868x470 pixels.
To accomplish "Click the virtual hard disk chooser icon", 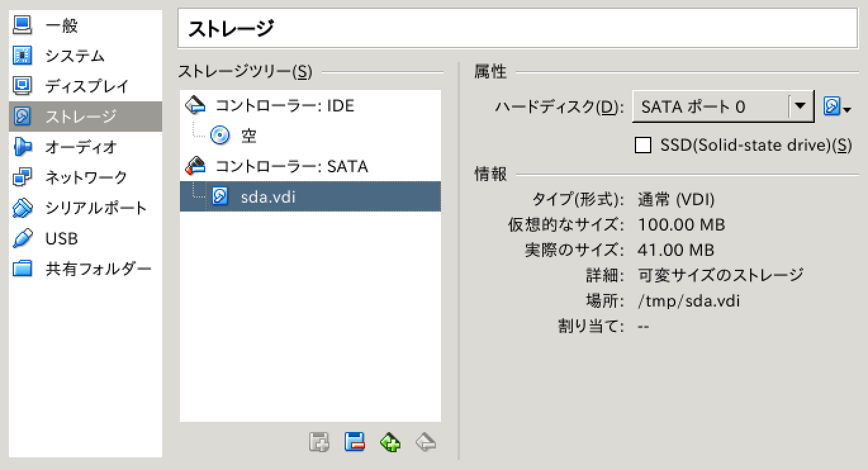I will click(836, 107).
